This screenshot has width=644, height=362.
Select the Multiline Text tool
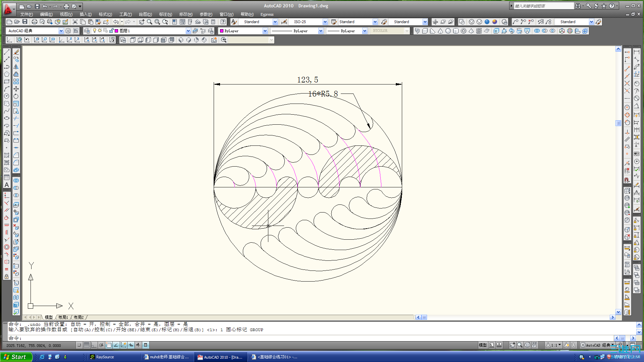7,185
